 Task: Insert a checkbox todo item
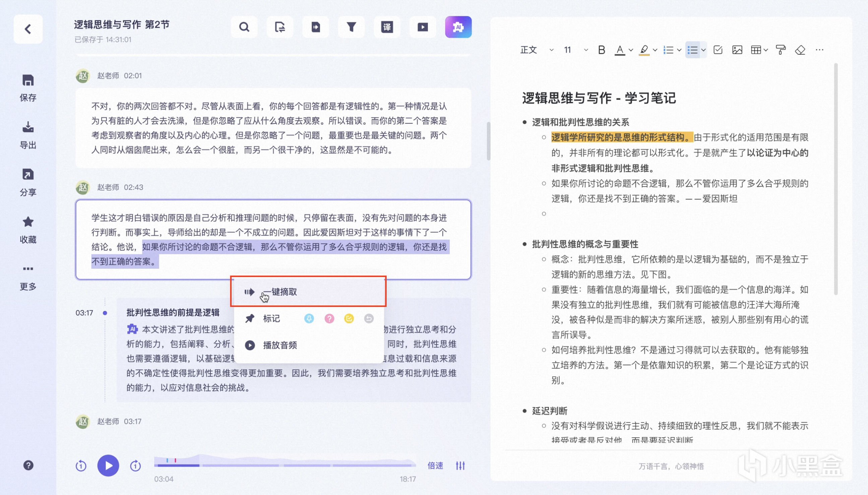pyautogui.click(x=718, y=50)
